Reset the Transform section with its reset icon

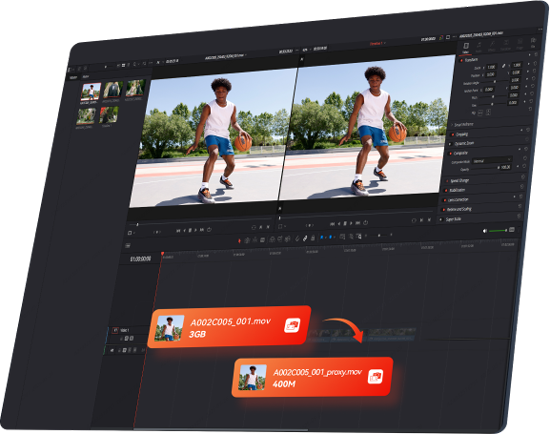tap(536, 54)
